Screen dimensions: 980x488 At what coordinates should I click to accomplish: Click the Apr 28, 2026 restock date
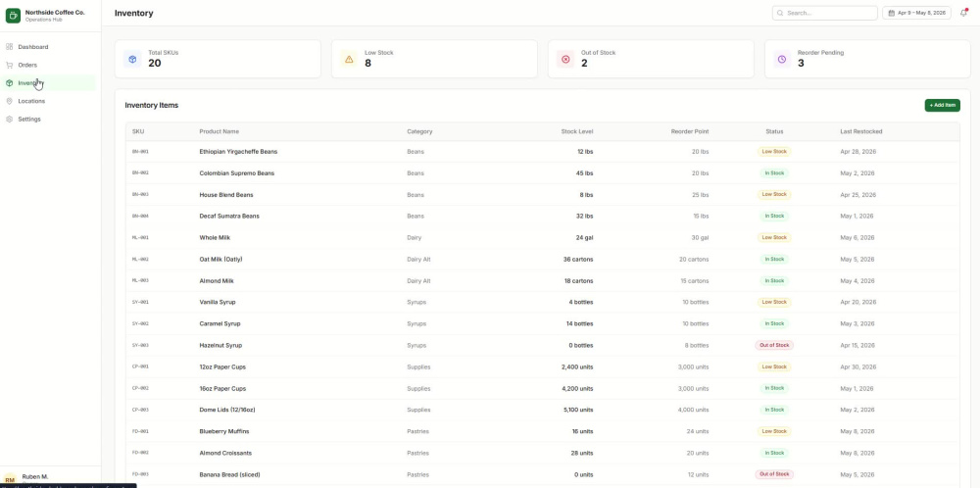click(858, 152)
